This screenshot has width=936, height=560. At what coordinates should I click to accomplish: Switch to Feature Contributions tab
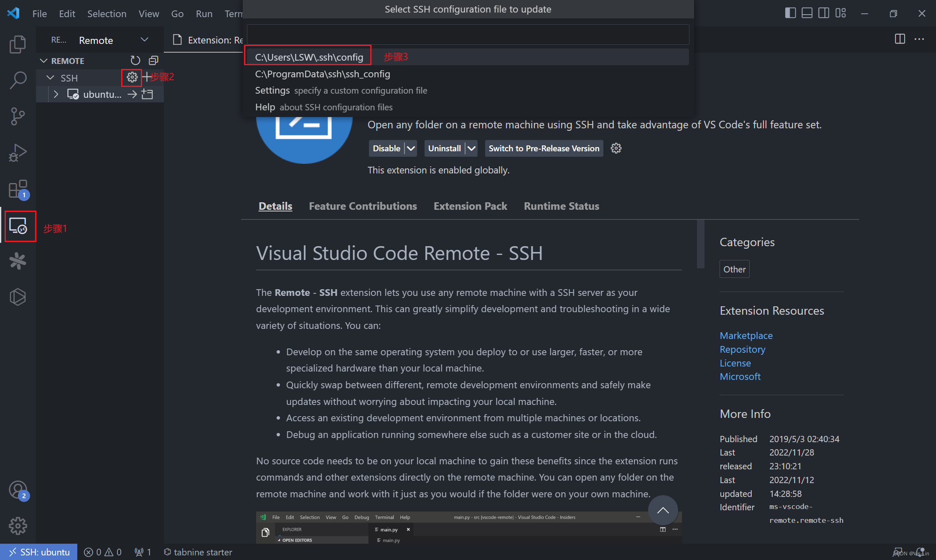point(363,206)
